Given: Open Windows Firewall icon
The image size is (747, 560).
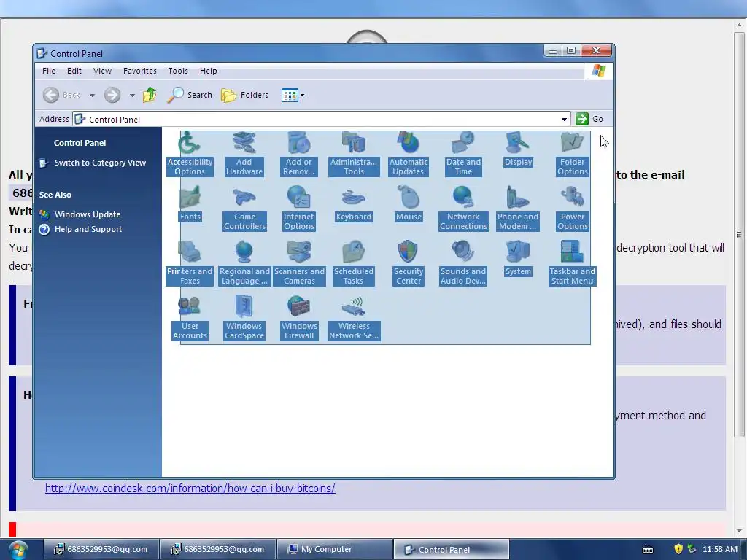Looking at the screenshot, I should tap(298, 318).
